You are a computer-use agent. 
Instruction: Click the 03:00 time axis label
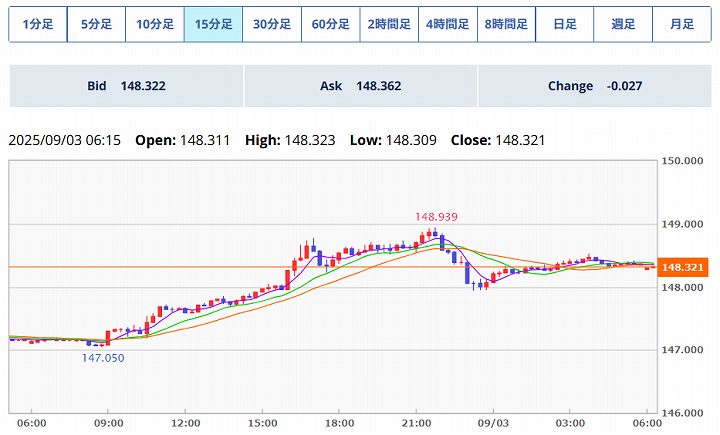(570, 423)
